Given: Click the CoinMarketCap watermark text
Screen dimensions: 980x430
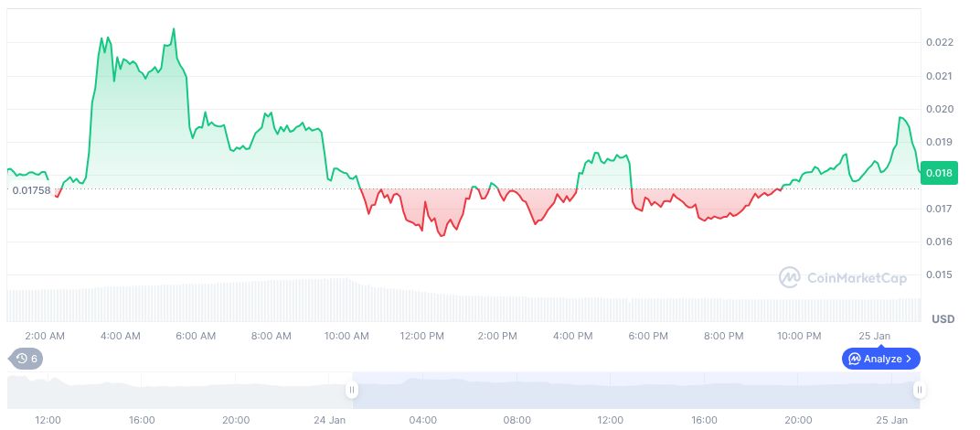Looking at the screenshot, I should click(x=856, y=277).
